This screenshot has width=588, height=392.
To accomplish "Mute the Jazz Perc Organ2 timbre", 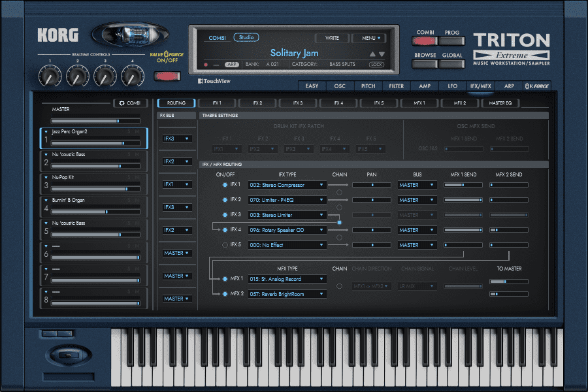I will click(x=137, y=132).
